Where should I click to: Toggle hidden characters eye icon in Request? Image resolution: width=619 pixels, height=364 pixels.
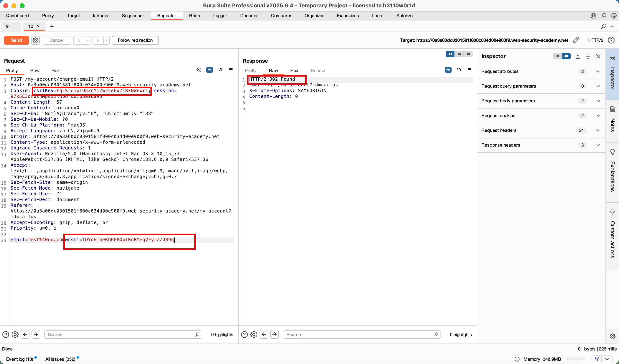(x=199, y=70)
